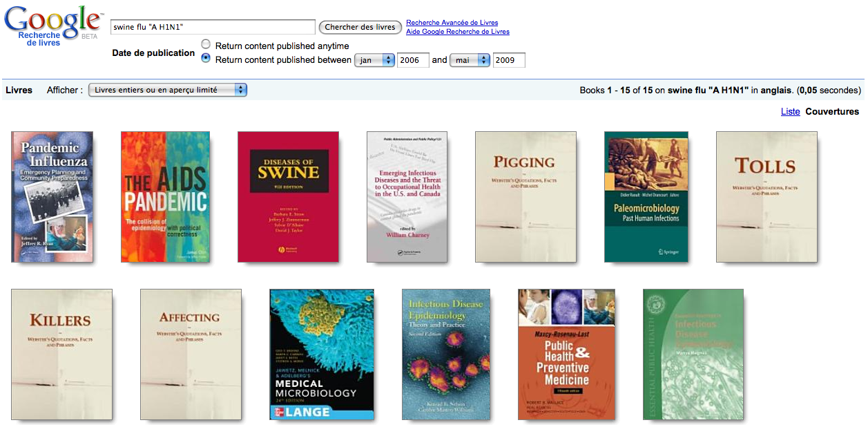Open the Tolls Webster's Quotations cover
Image resolution: width=868 pixels, height=427 pixels.
coord(766,197)
